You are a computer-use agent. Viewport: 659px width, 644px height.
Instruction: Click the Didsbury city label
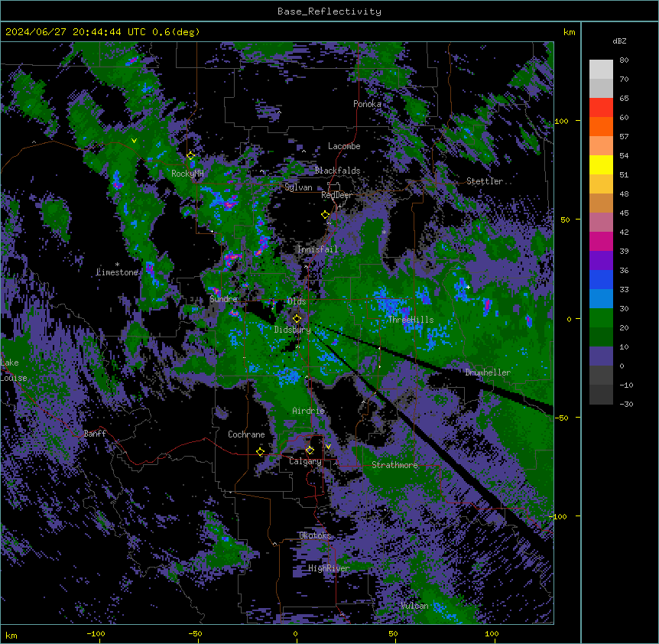[293, 330]
